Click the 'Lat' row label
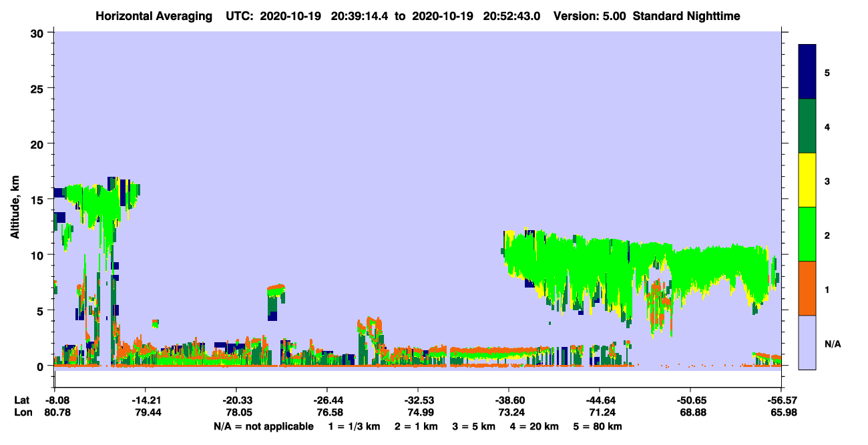 click(21, 400)
